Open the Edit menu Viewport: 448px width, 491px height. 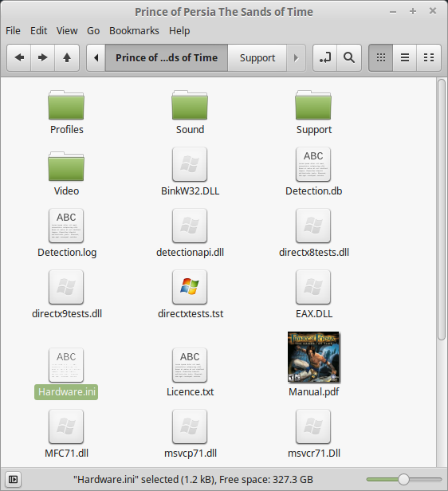click(38, 30)
